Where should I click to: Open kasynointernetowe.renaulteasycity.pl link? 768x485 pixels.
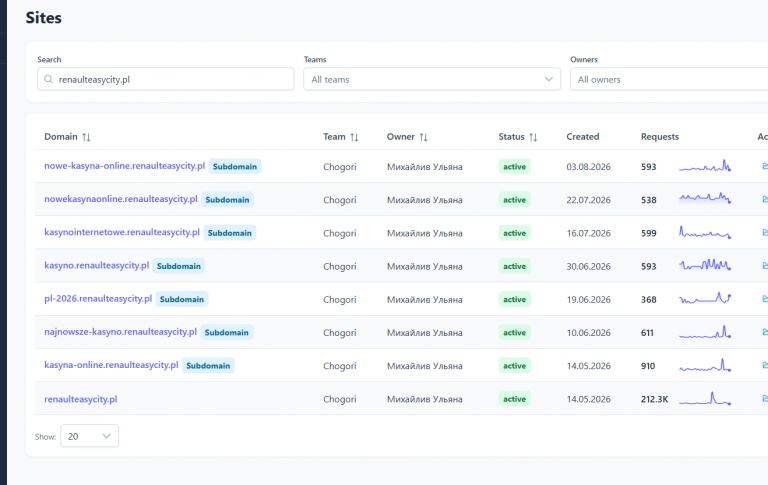(x=122, y=232)
